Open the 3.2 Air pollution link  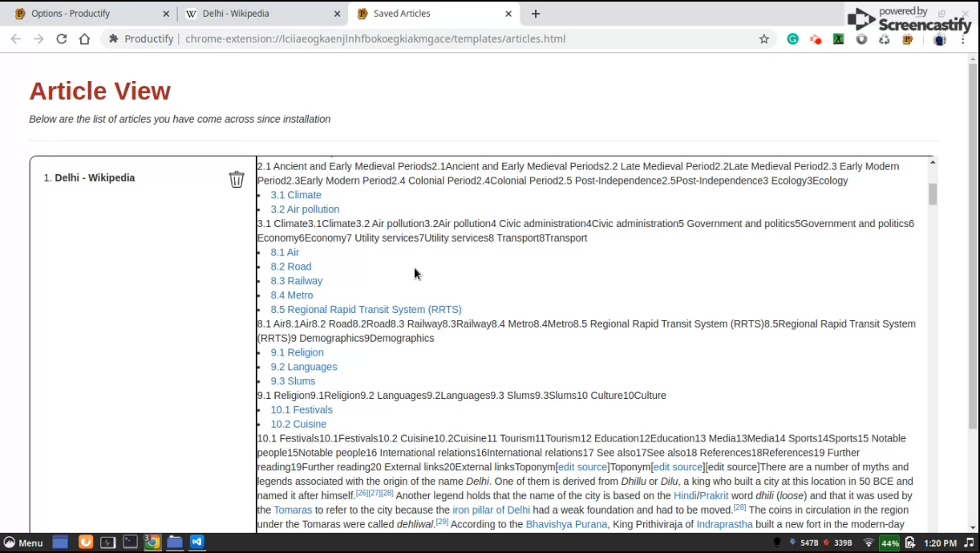pos(305,209)
